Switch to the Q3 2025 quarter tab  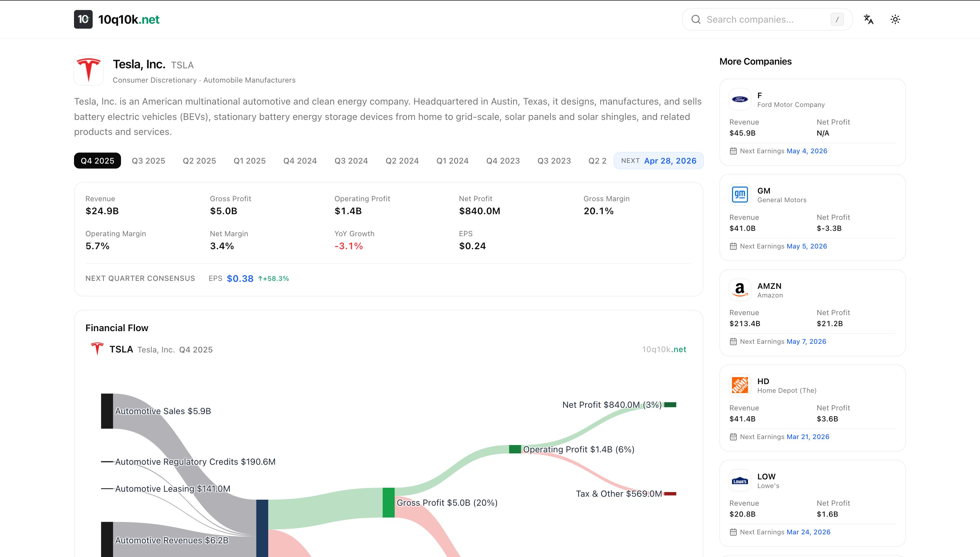(148, 161)
